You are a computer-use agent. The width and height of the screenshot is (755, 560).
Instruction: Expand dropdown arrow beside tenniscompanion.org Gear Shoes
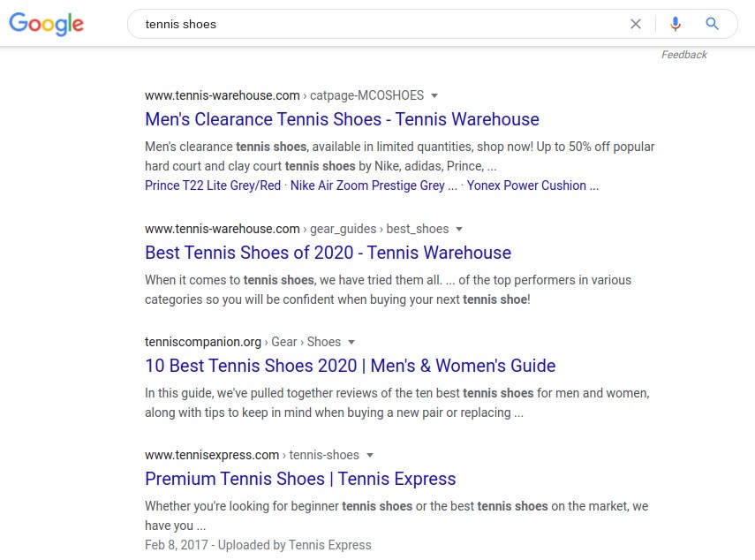click(351, 342)
